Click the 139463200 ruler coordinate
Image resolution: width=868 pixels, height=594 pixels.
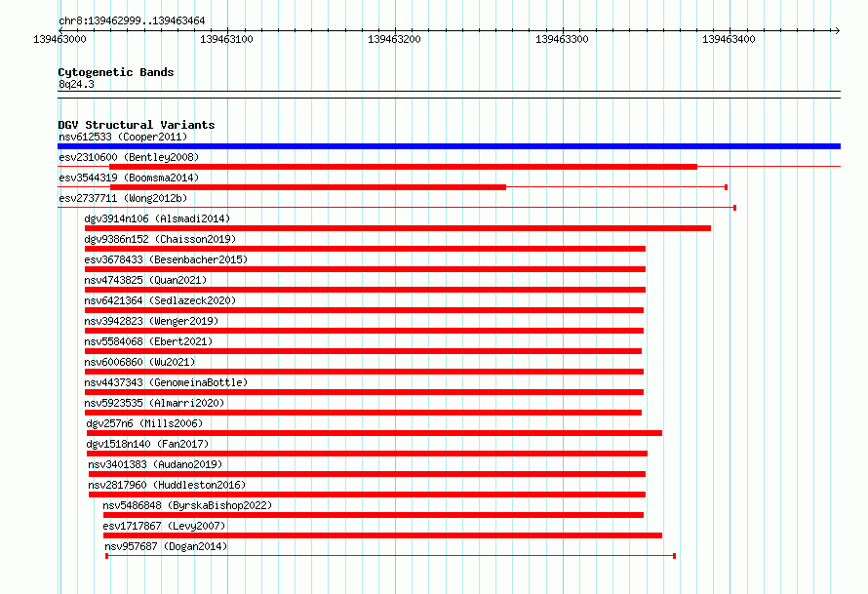pyautogui.click(x=394, y=39)
